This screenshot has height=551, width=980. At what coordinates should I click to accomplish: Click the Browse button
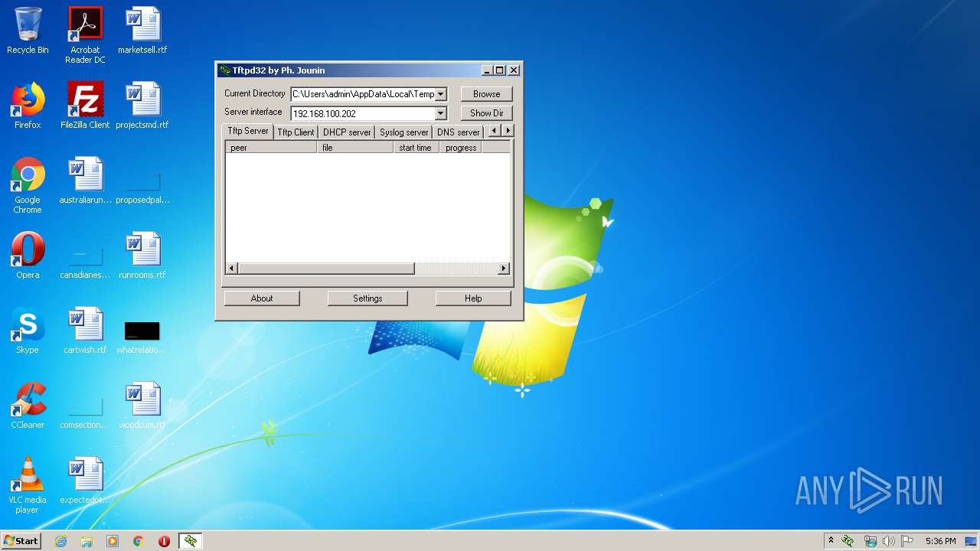[x=486, y=94]
